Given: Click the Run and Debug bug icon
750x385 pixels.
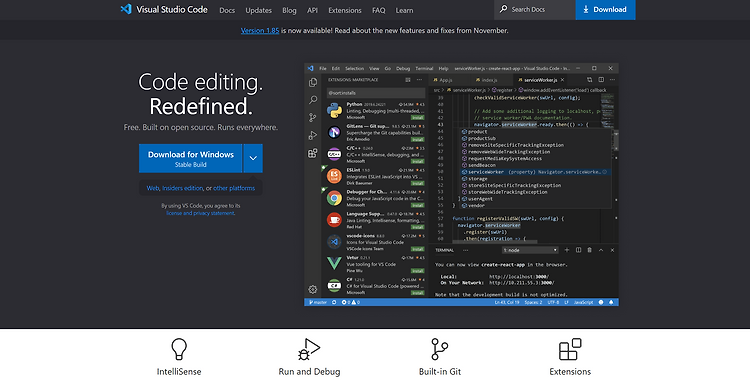Looking at the screenshot, I should click(309, 349).
